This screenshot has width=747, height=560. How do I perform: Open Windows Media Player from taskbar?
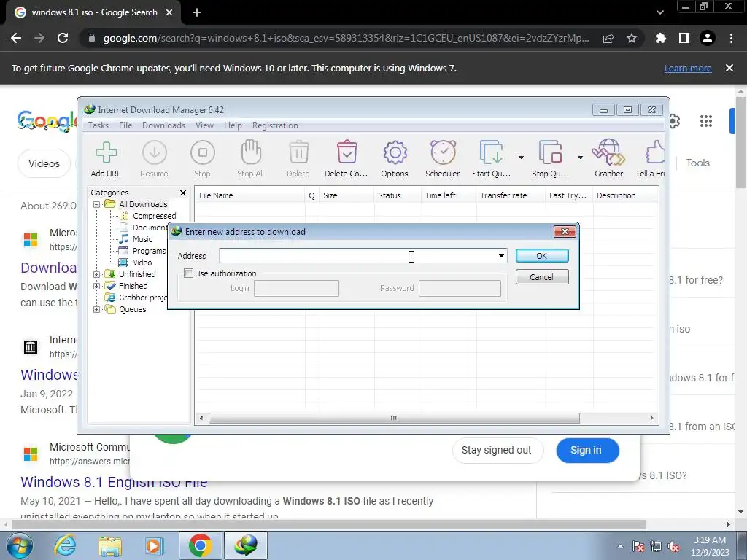pyautogui.click(x=155, y=545)
